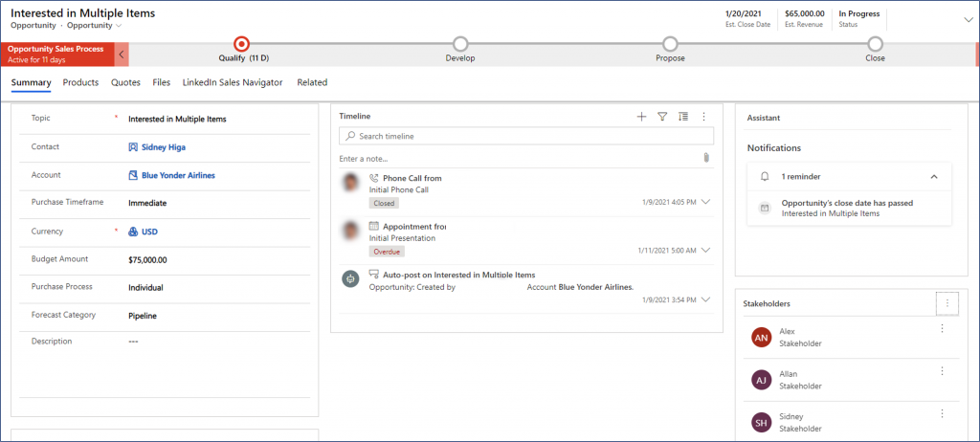This screenshot has height=442, width=980.
Task: Select the Propose stage circle
Action: tap(670, 44)
